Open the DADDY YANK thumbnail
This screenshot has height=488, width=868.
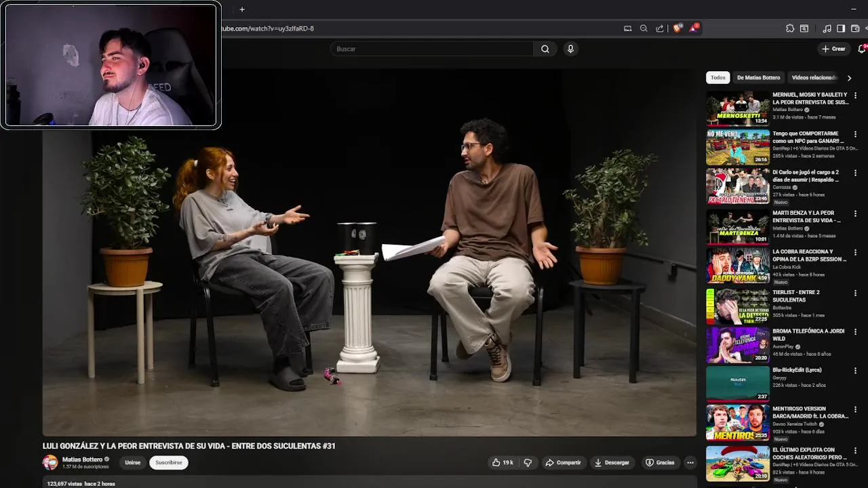[x=738, y=266]
